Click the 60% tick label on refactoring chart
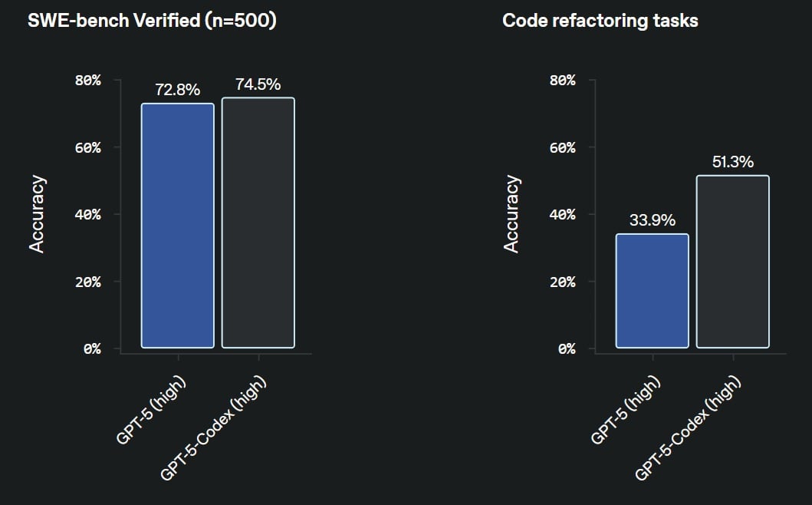Screen dimensions: 812x505 tap(562, 147)
